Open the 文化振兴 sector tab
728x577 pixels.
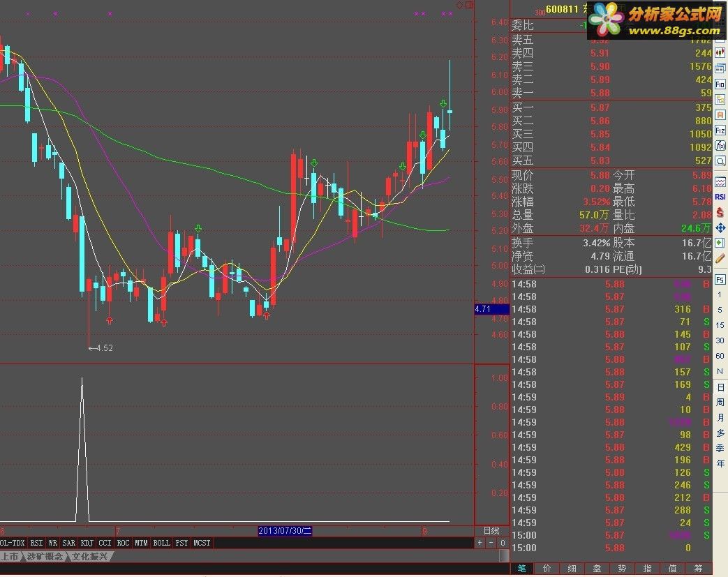click(x=89, y=556)
